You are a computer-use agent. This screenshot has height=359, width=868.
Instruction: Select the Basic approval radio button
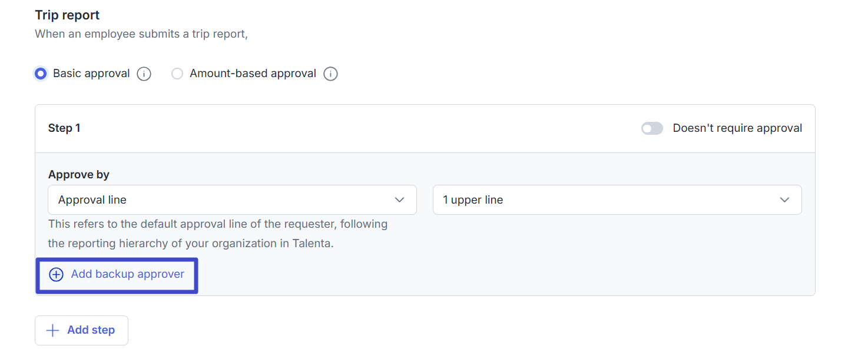pos(41,74)
